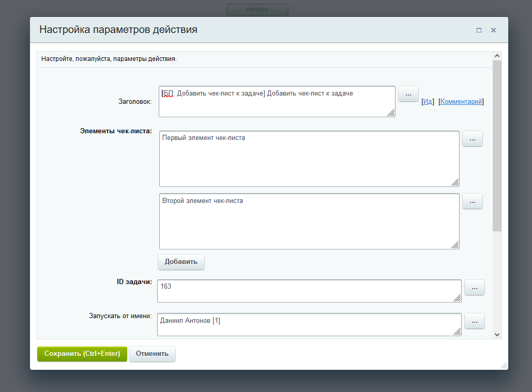This screenshot has height=392, width=532.
Task: Open the Комментарий link
Action: point(461,102)
